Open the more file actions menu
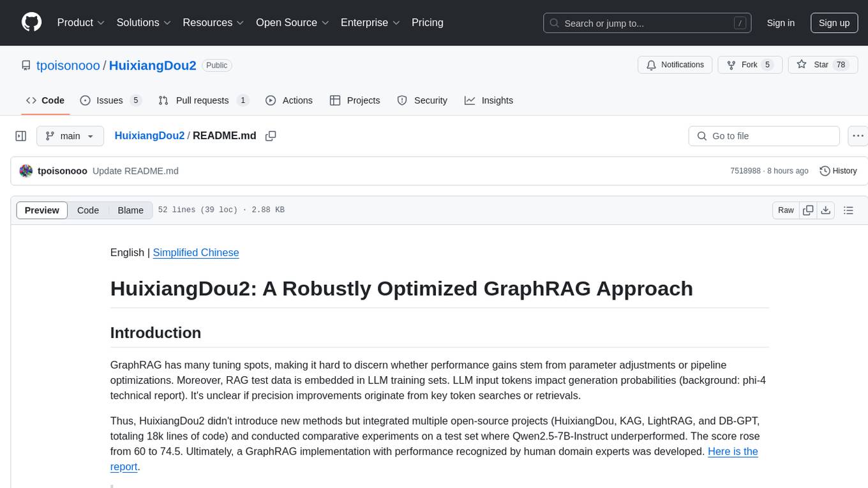The height and width of the screenshot is (488, 868). pos(858,136)
